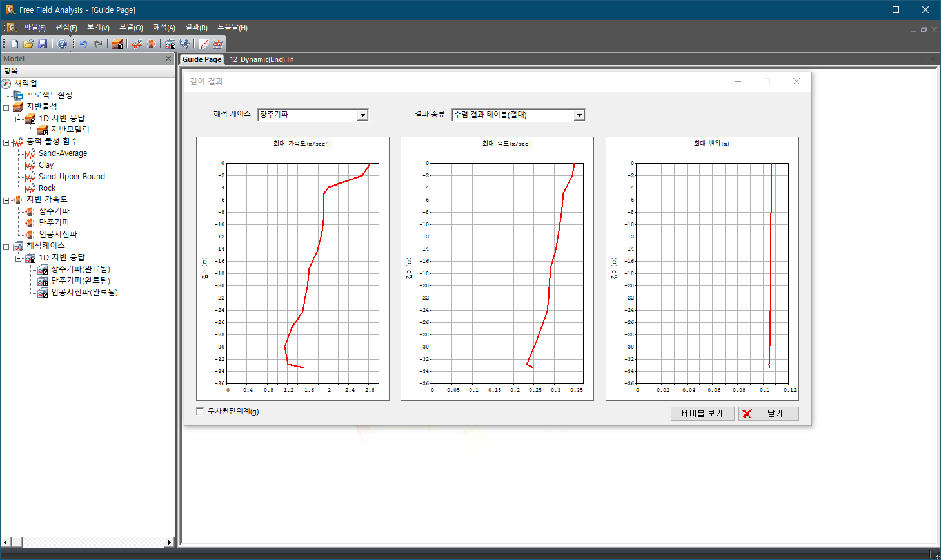The width and height of the screenshot is (941, 560).
Task: Click the application logo in the menu bar
Action: coord(12,27)
